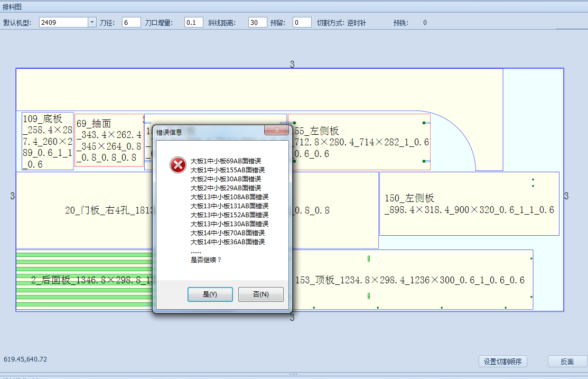This screenshot has width=588, height=379.
Task: Click the 预留 input field
Action: point(302,23)
